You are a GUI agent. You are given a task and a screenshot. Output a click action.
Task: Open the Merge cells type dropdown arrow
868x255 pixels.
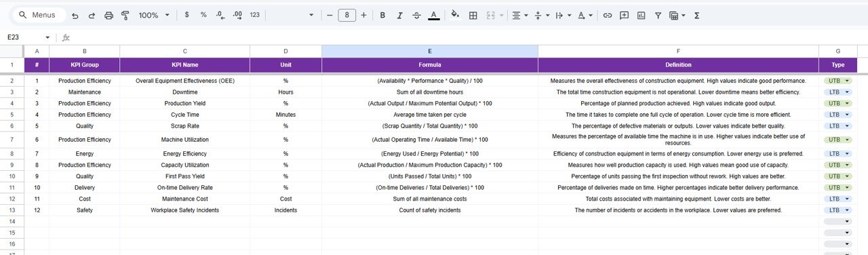pyautogui.click(x=502, y=15)
